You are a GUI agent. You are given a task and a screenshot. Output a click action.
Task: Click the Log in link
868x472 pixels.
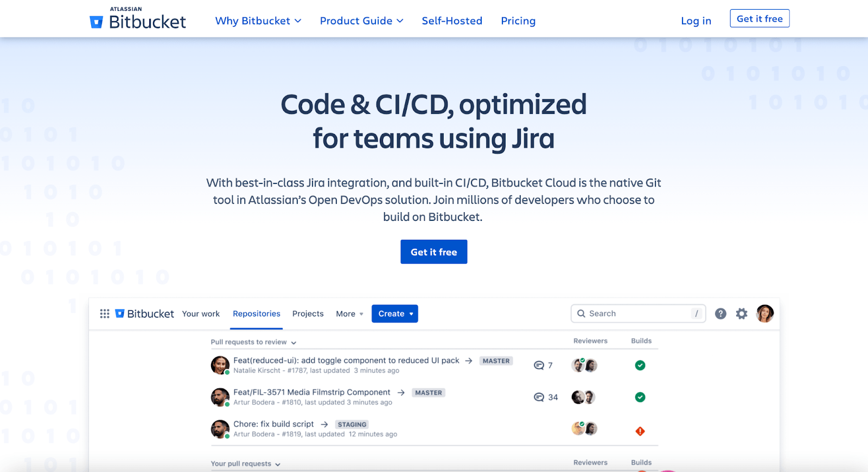point(696,21)
